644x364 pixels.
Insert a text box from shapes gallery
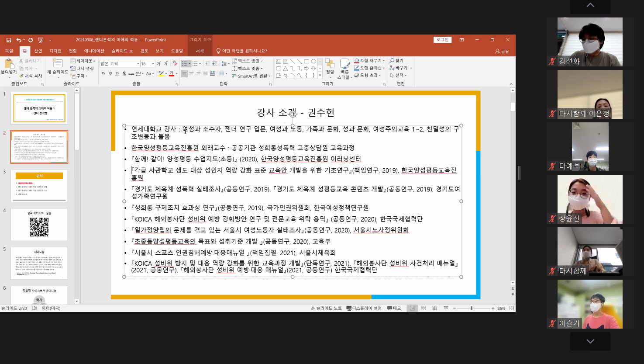click(x=279, y=61)
